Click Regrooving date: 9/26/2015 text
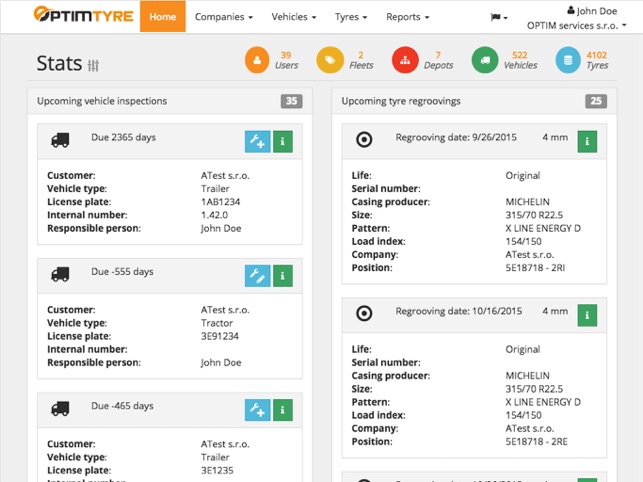This screenshot has height=482, width=643. click(456, 137)
